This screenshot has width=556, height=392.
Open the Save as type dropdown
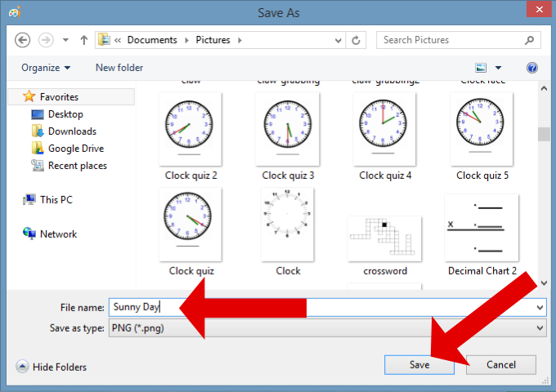(x=539, y=327)
